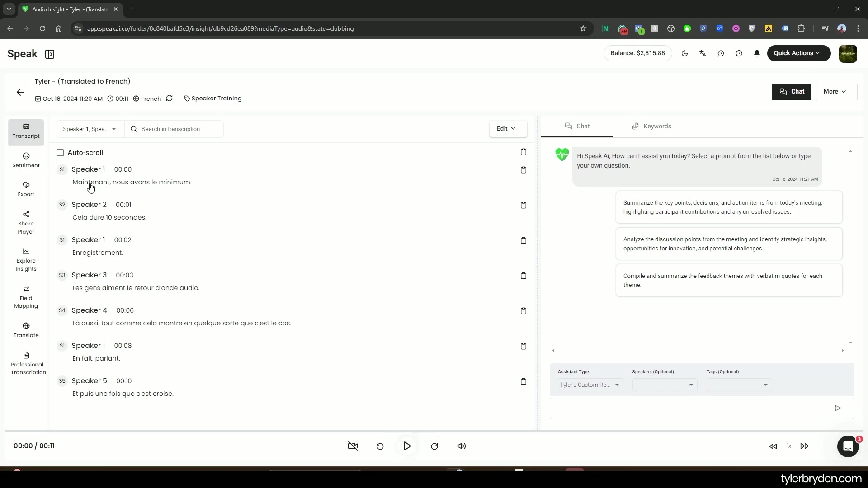Go back using the left arrow beside title
The image size is (868, 488).
point(20,92)
